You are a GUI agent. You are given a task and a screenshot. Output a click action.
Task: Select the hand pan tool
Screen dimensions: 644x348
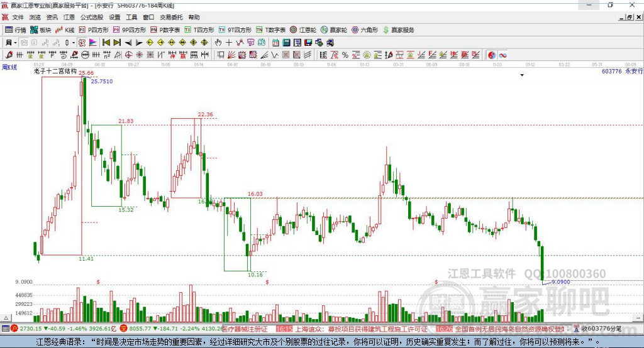[218, 42]
